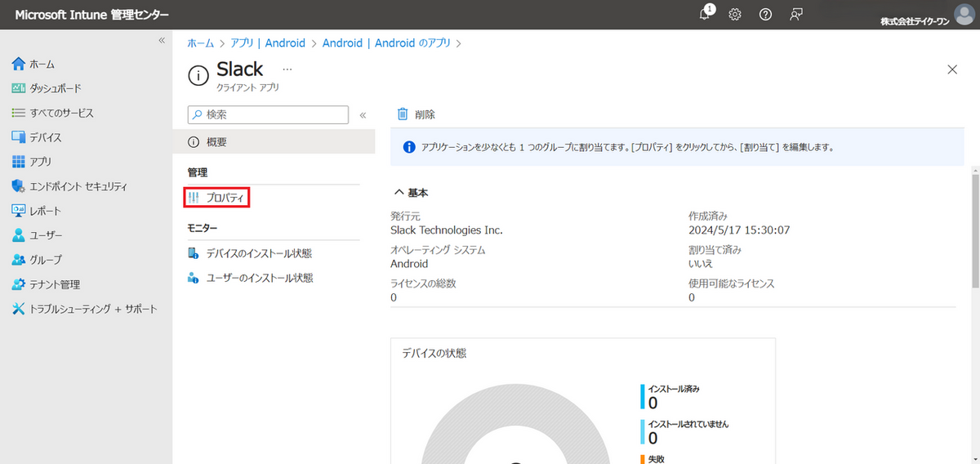Open グループ in the sidebar

coord(38,260)
